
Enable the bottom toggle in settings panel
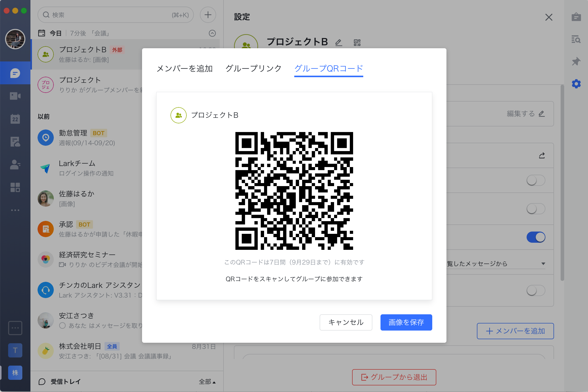click(536, 290)
